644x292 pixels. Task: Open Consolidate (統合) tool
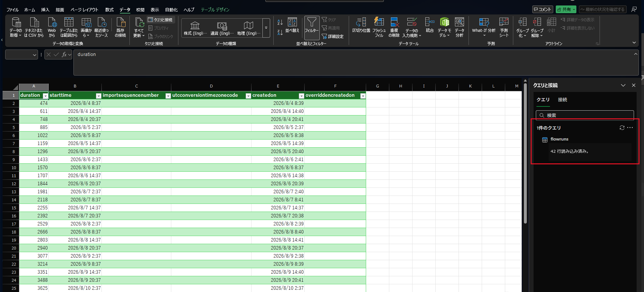pos(430,25)
